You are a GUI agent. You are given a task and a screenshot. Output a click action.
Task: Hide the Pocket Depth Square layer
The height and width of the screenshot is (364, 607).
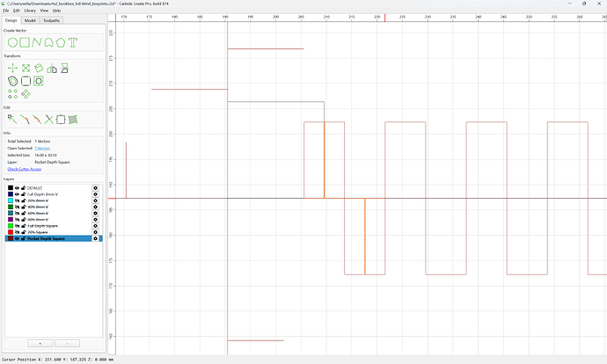click(17, 238)
